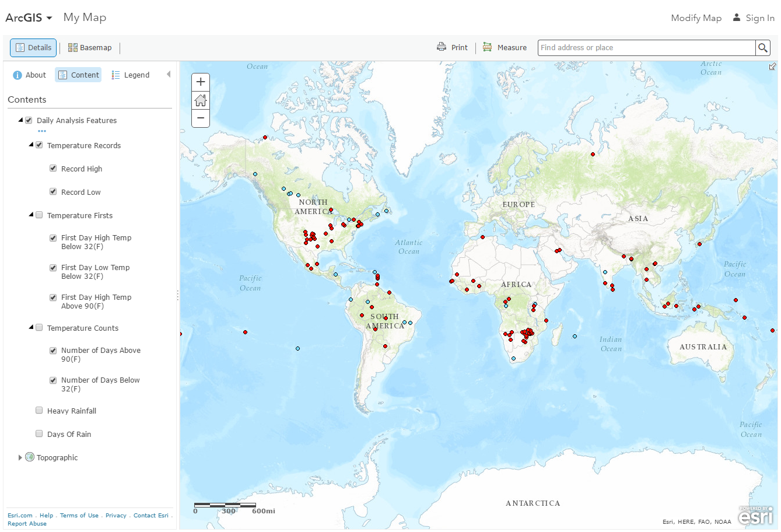The image size is (781, 532).
Task: Enable the Heavy Rainfall layer
Action: click(x=39, y=411)
